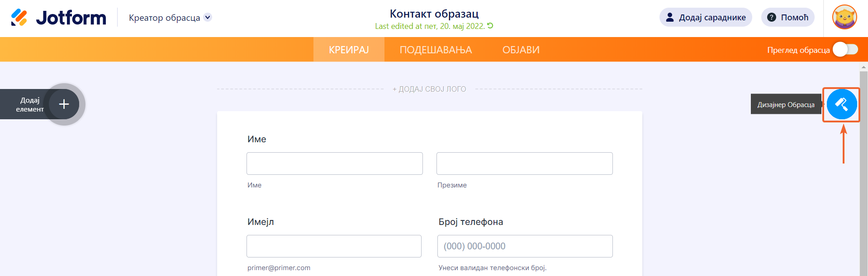Click the Презиме last name field

click(x=524, y=164)
